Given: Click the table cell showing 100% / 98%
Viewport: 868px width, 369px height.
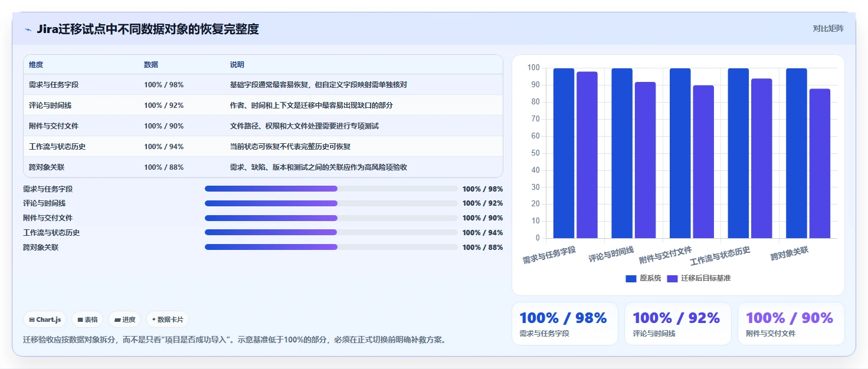Looking at the screenshot, I should pos(164,85).
